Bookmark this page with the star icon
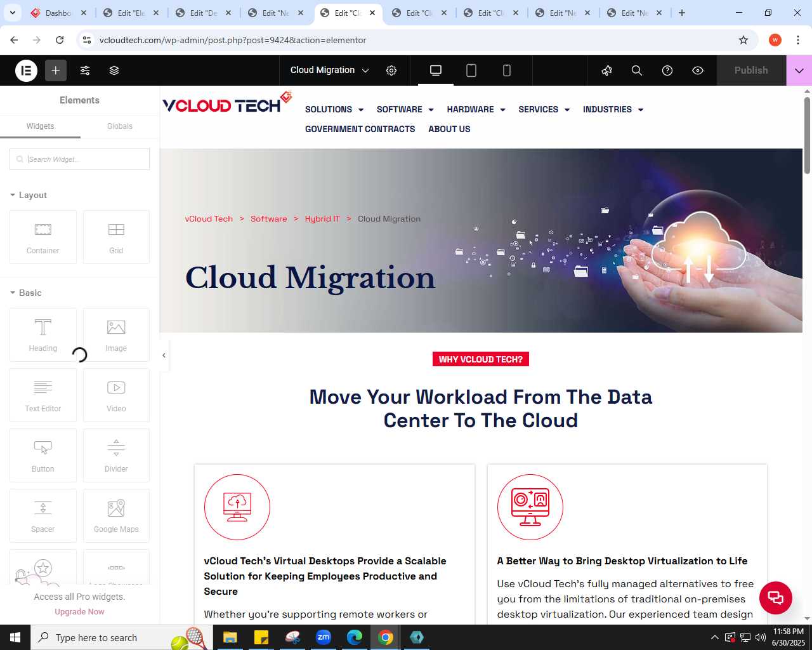812x650 pixels. 743,40
